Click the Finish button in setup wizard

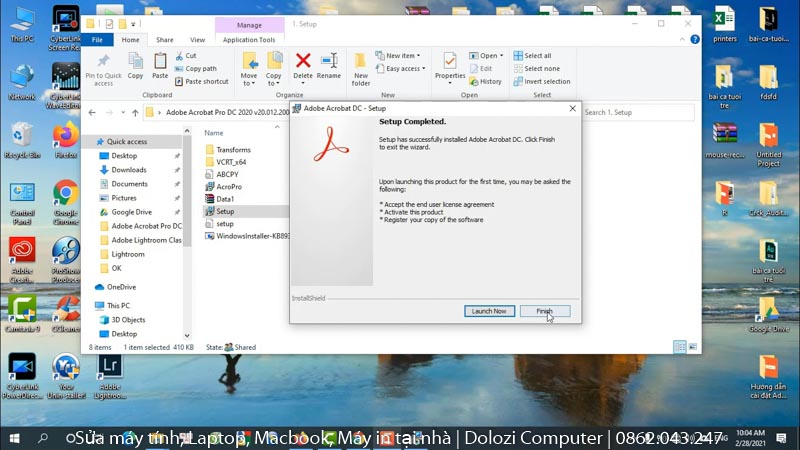[545, 311]
